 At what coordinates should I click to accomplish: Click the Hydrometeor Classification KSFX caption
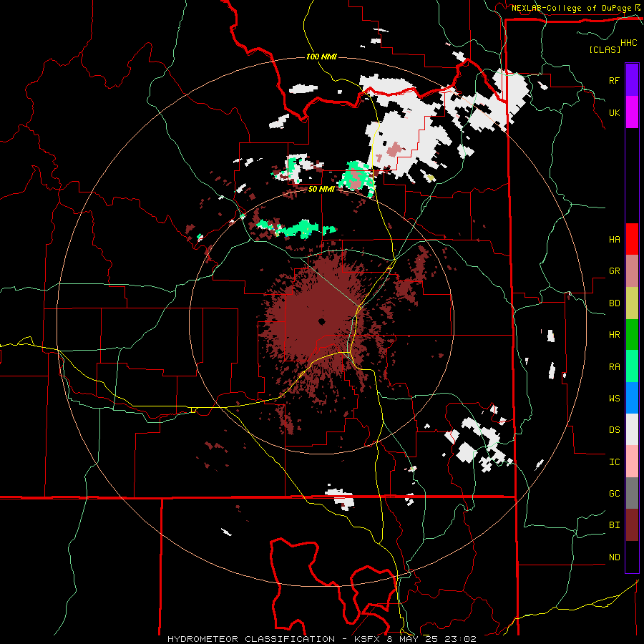[321, 639]
